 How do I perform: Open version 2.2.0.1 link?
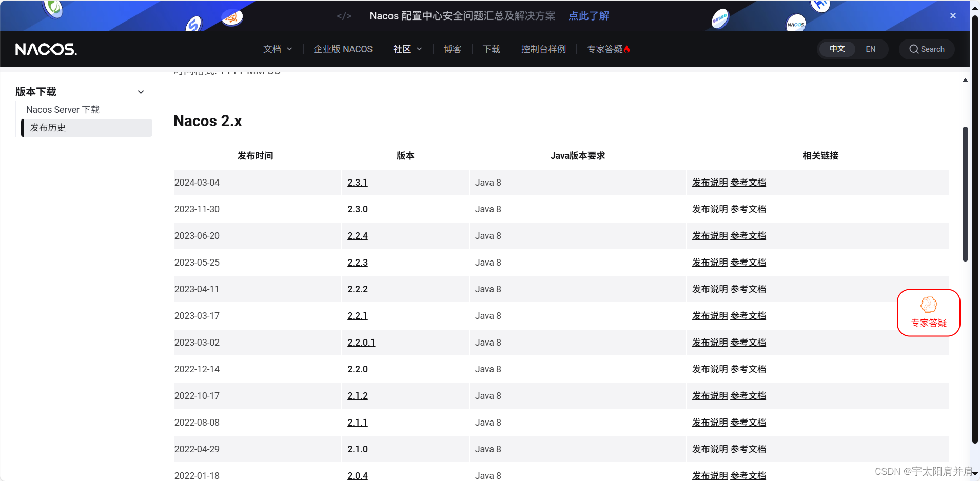pos(361,343)
